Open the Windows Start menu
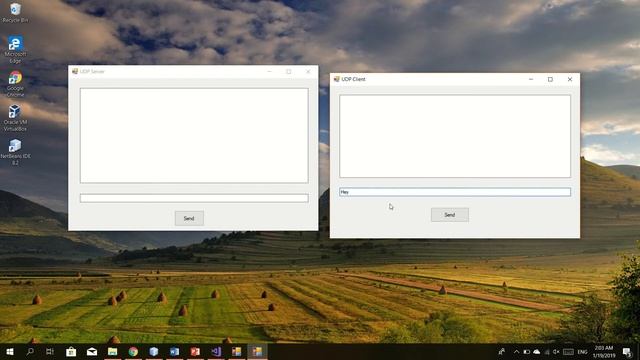This screenshot has height=360, width=640. tap(10, 351)
